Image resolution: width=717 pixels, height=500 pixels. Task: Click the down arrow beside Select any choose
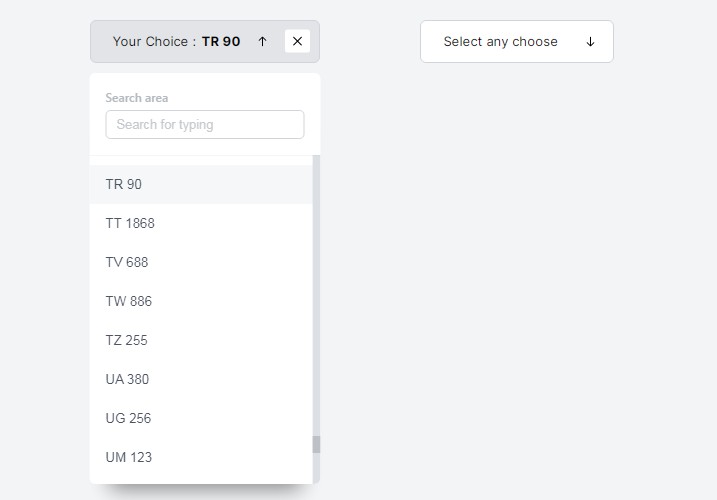590,42
